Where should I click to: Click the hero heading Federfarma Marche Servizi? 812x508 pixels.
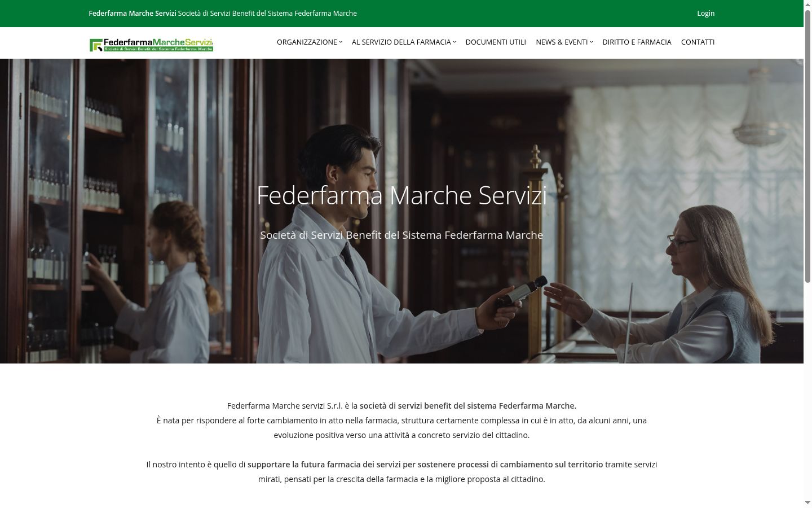401,195
